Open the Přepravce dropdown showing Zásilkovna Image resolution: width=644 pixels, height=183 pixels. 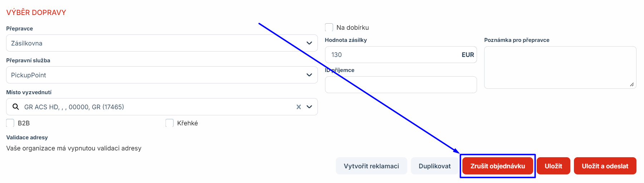[162, 43]
